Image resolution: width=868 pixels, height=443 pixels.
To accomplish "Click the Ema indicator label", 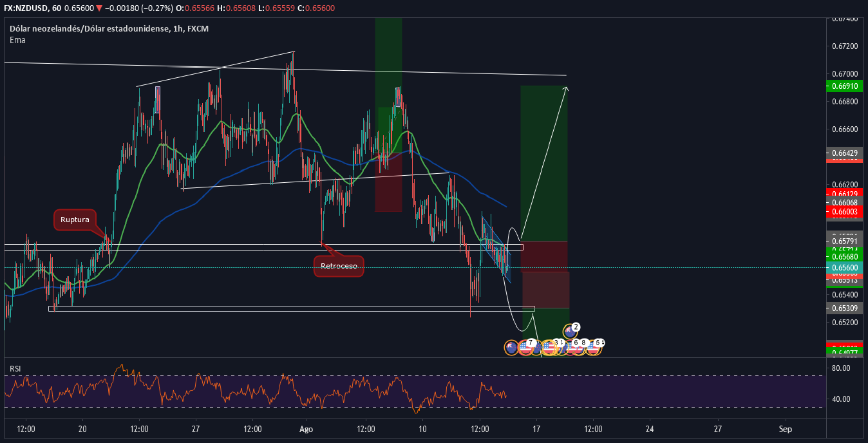I will click(x=17, y=40).
